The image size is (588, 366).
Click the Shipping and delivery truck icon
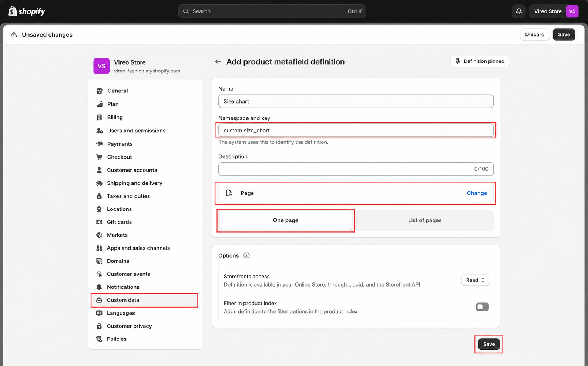(99, 183)
